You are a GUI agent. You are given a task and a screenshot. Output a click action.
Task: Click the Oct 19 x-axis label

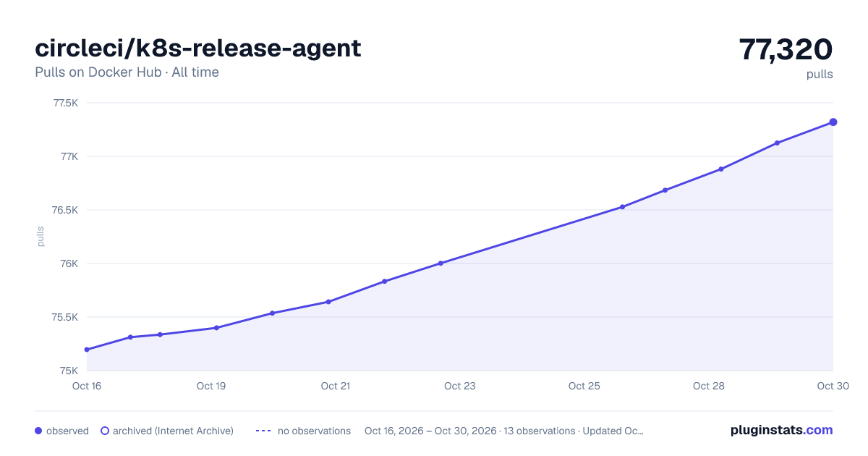pos(211,386)
